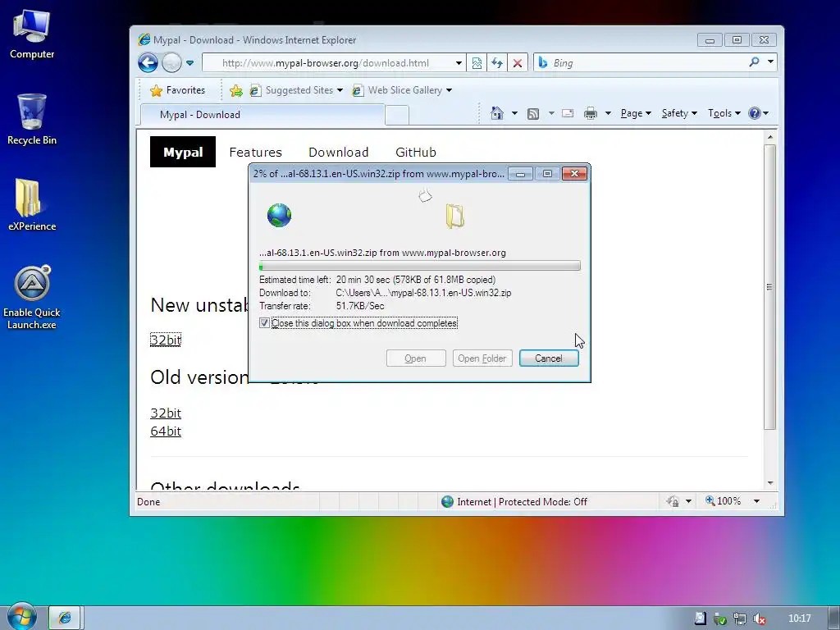
Task: Uncheck Close this dialog box when download completes
Action: pyautogui.click(x=264, y=323)
